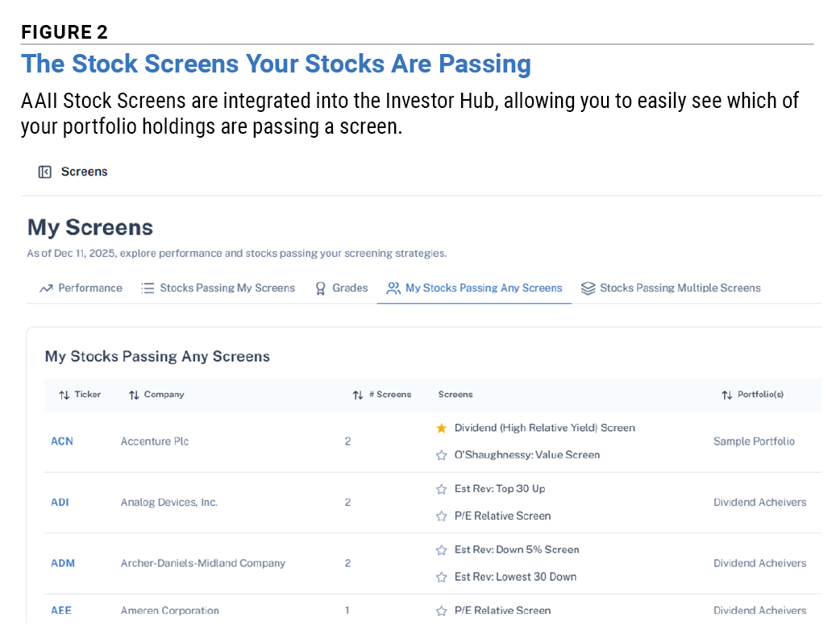Sort table by Ticker column

coord(80,395)
